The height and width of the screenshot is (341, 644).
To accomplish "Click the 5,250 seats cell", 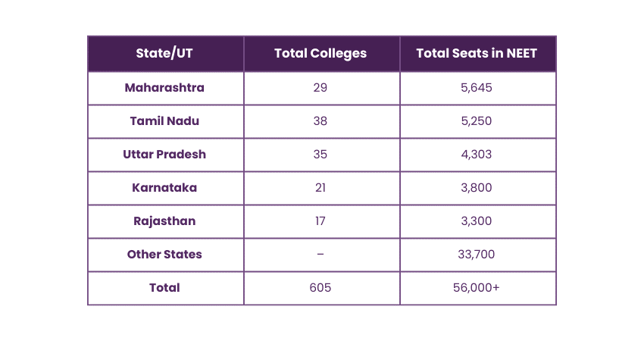I will click(477, 120).
